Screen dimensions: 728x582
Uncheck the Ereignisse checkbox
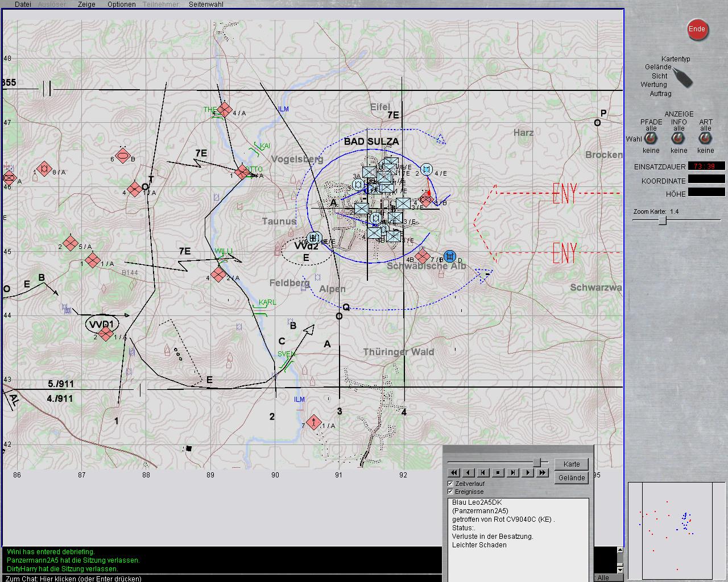coord(450,492)
